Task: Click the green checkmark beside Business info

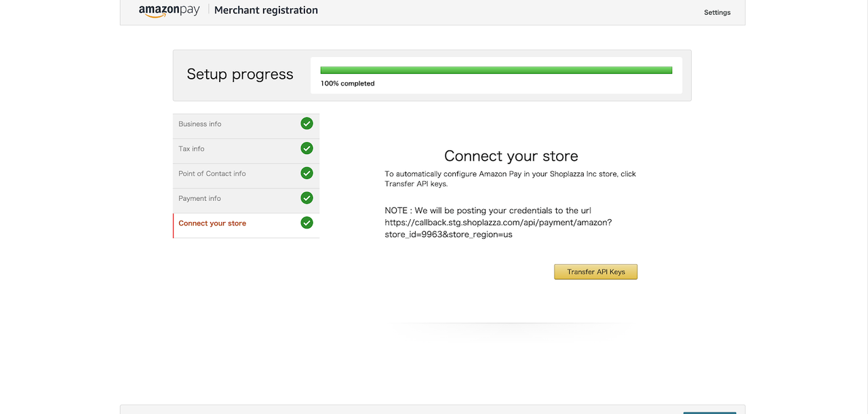Action: coord(307,124)
